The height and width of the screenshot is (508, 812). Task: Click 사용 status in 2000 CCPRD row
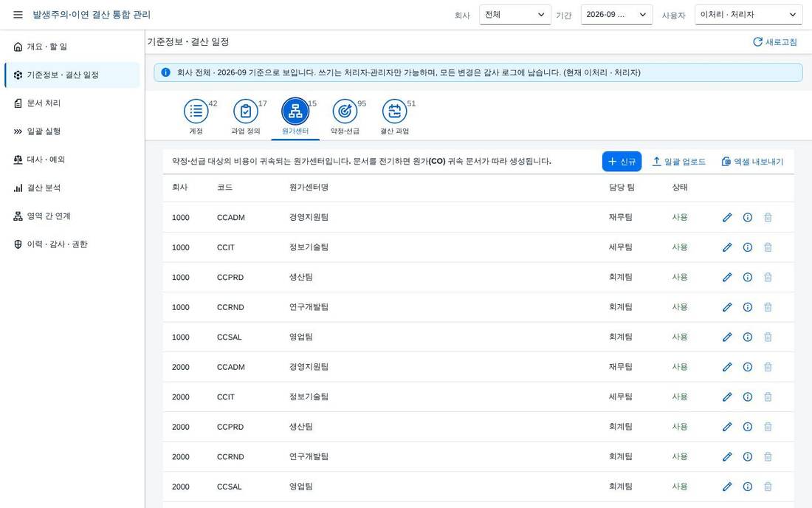pos(679,428)
